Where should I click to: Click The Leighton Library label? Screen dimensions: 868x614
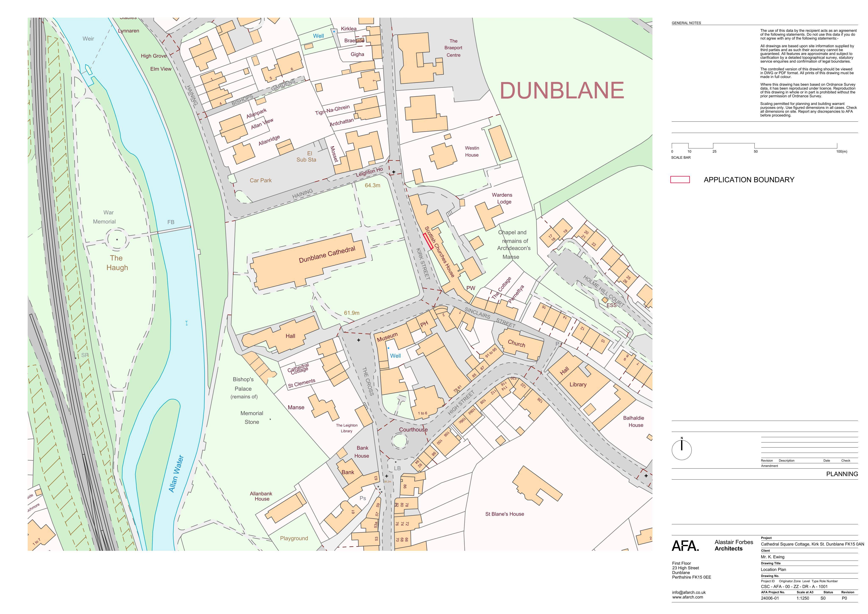click(x=347, y=428)
